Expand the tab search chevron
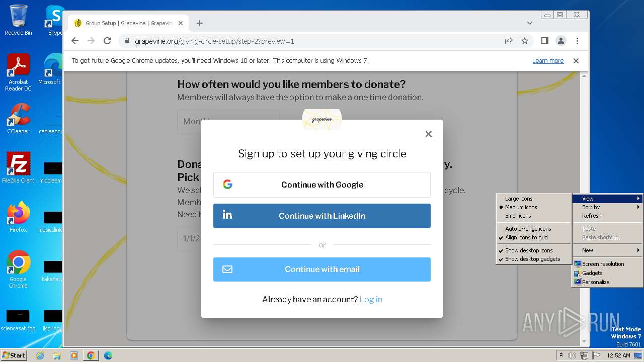Screen dimensions: 644x362 529,23
